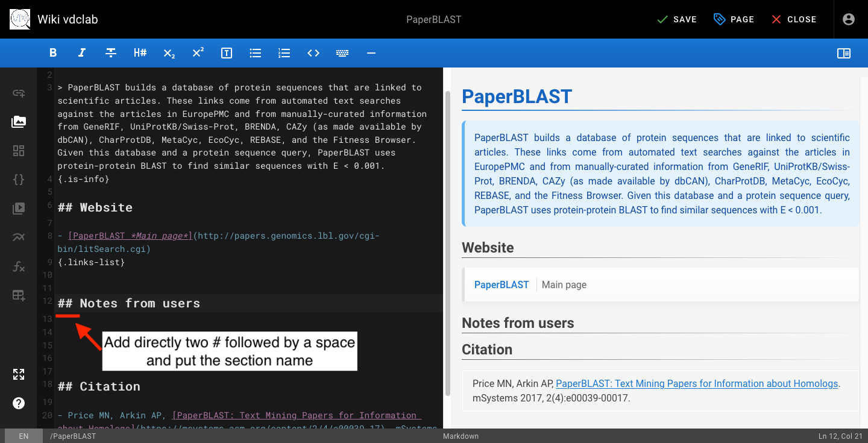This screenshot has height=443, width=868.
Task: Toggle the preview pane layout
Action: (844, 53)
